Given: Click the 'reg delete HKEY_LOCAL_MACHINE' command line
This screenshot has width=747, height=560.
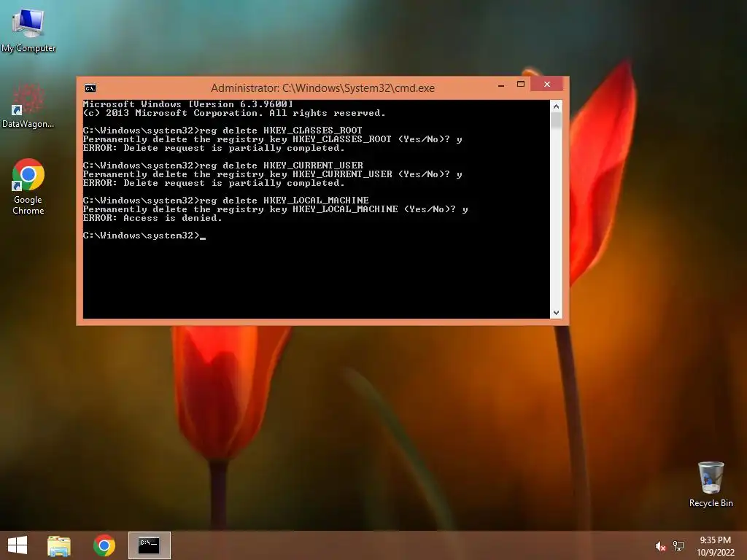Looking at the screenshot, I should point(226,201).
